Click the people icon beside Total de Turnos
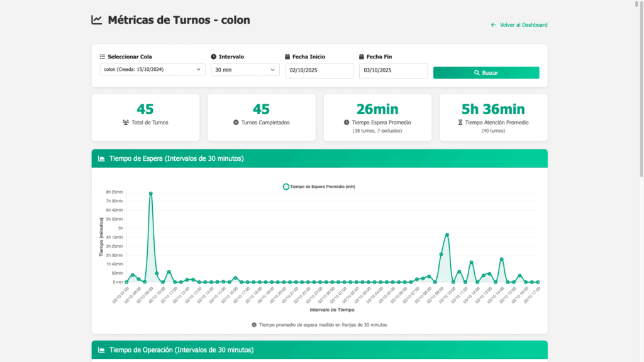Viewport: 644px width, 362px height. coord(126,123)
